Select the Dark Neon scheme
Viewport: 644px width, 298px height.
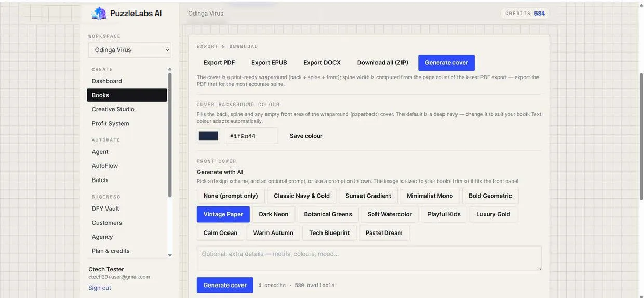pos(274,214)
